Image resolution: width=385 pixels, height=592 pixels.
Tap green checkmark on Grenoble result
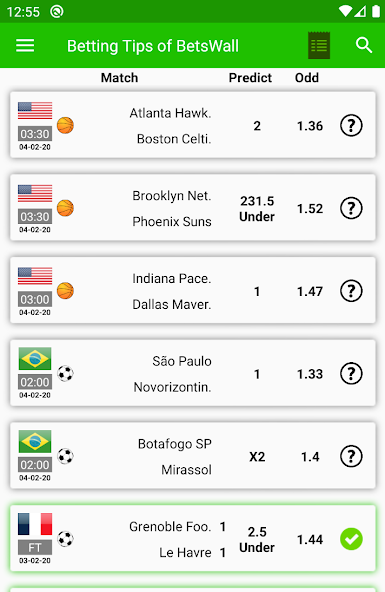[x=351, y=539]
